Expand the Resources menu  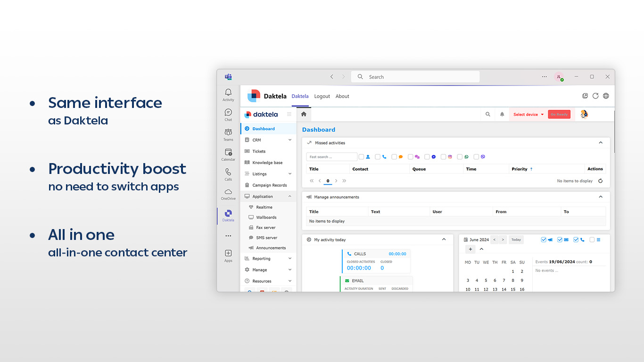pos(268,281)
